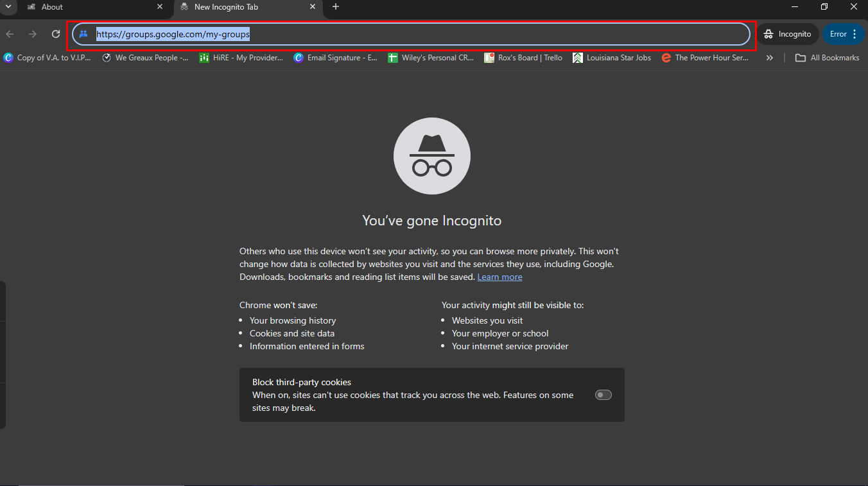Open the Incognito indicator button
This screenshot has height=486, width=868.
[788, 34]
